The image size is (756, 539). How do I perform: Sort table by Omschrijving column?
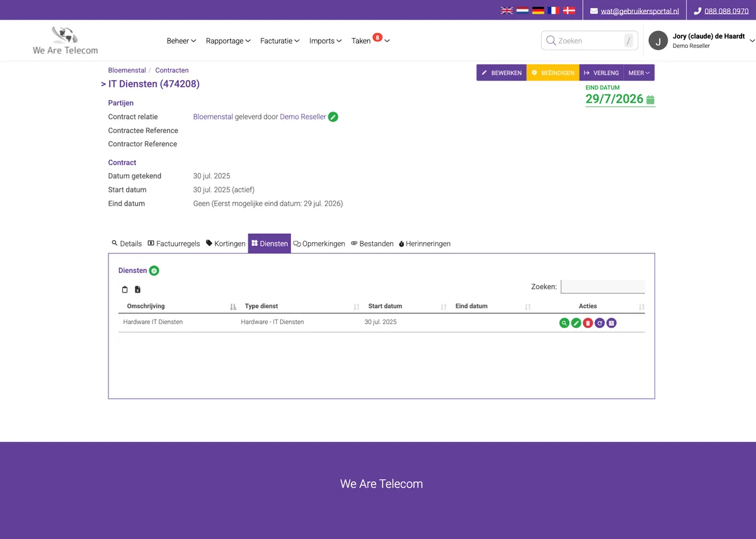[x=178, y=306]
